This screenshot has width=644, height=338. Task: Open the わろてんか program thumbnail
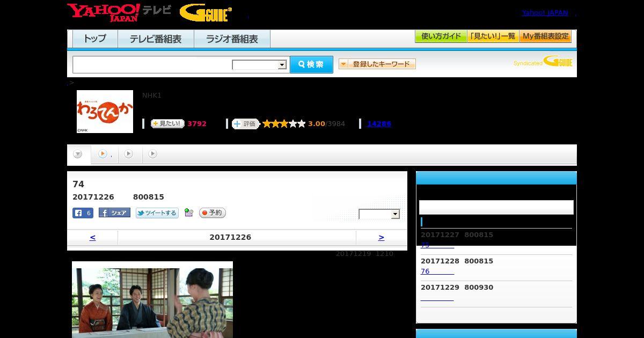click(x=105, y=112)
